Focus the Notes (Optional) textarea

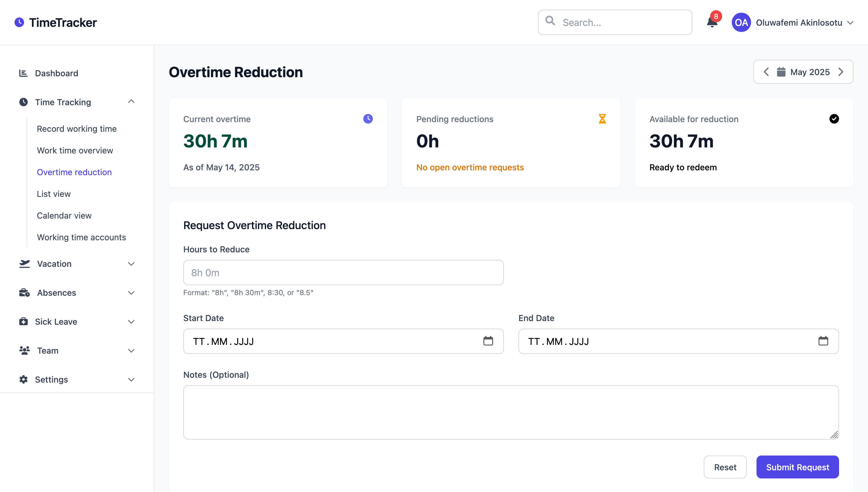click(511, 412)
